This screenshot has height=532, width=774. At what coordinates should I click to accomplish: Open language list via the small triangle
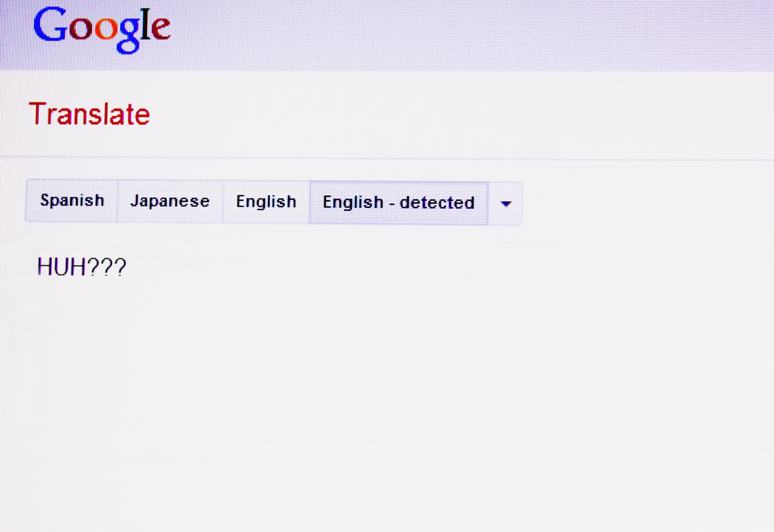tap(506, 204)
